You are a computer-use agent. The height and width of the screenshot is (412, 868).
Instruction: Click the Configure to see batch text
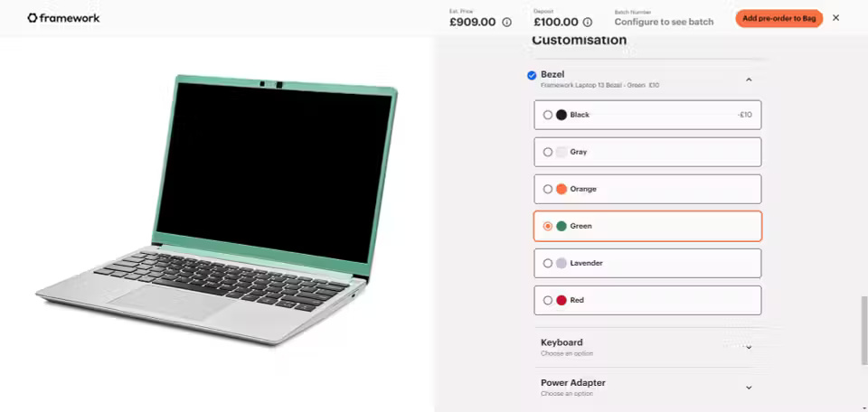click(x=664, y=22)
